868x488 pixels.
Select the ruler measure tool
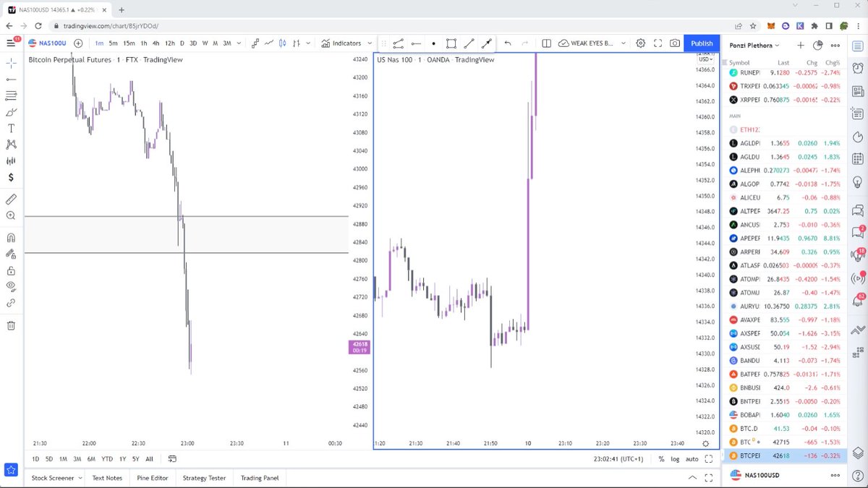11,199
